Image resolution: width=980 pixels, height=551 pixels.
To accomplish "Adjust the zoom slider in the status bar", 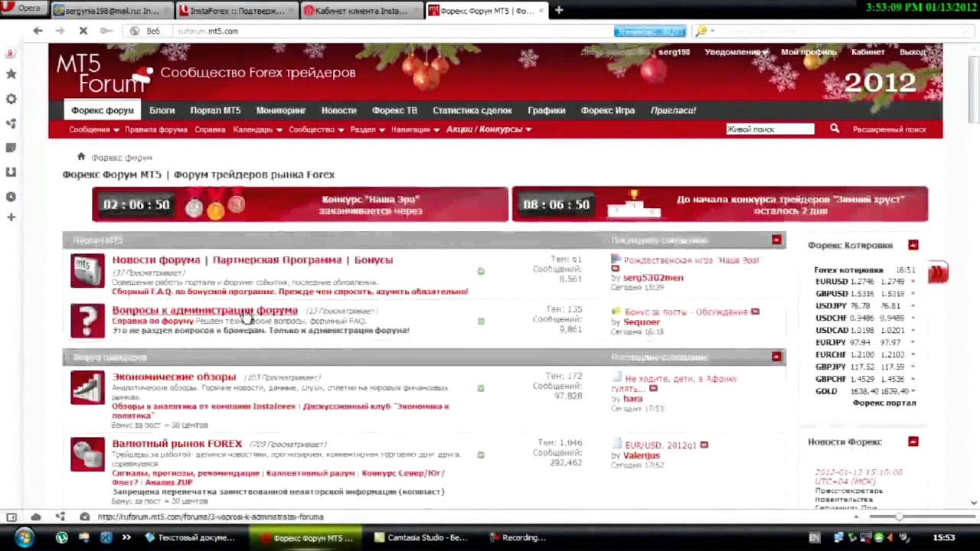I will [899, 517].
